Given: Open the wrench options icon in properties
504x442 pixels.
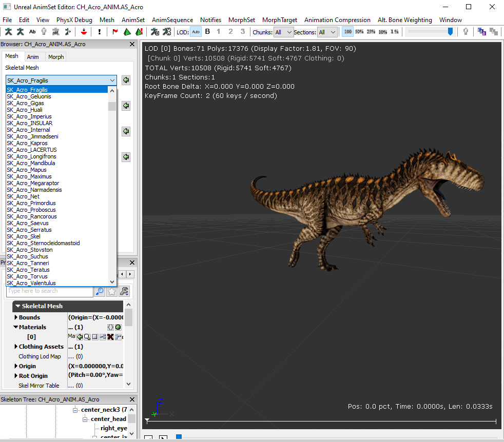Looking at the screenshot, I should click(124, 291).
